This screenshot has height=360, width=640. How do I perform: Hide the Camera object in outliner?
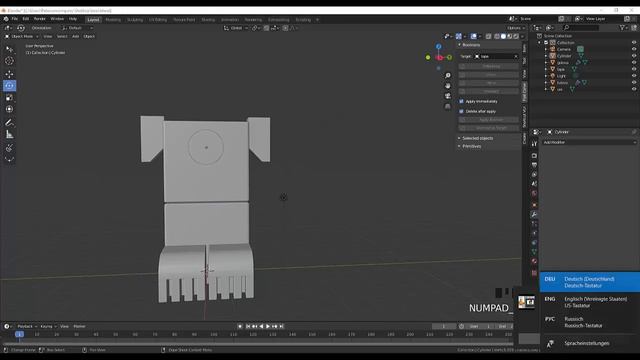click(x=634, y=49)
